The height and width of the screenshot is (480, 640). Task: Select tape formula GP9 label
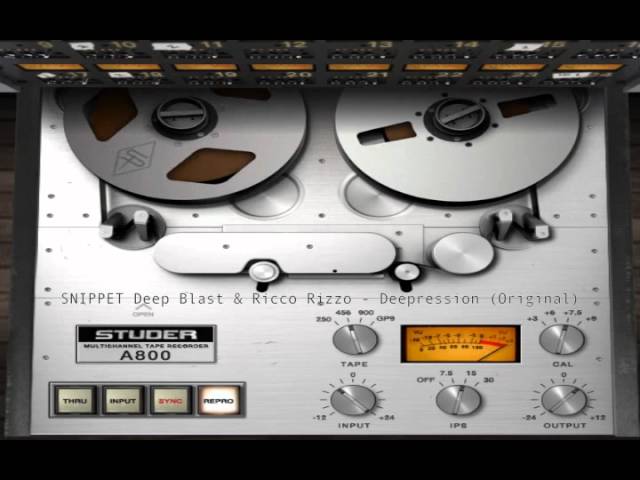386,318
